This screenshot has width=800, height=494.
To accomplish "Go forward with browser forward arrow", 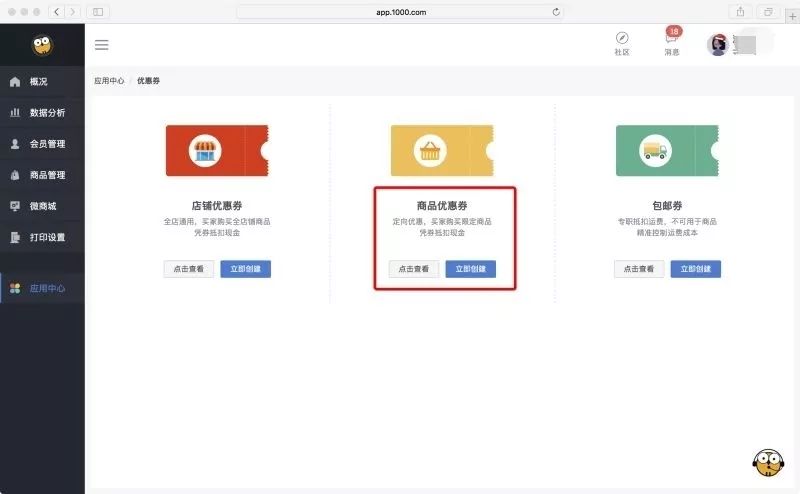I will [73, 12].
